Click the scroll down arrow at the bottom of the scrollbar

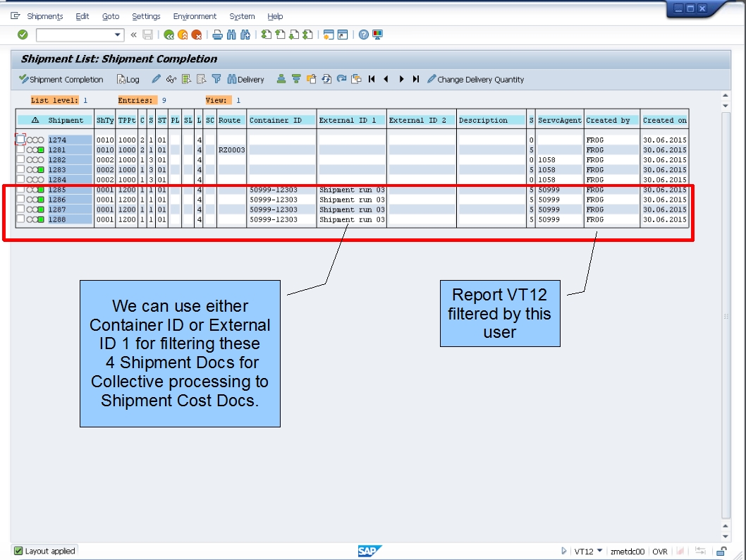(726, 536)
